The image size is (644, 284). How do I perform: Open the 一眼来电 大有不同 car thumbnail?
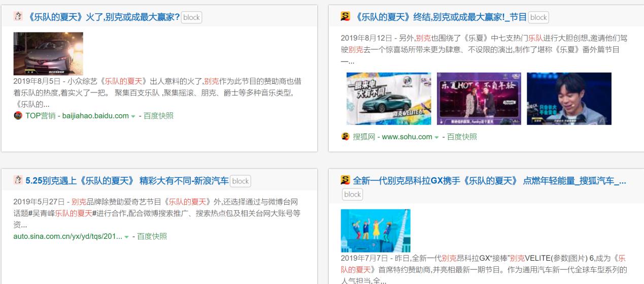[x=389, y=99]
